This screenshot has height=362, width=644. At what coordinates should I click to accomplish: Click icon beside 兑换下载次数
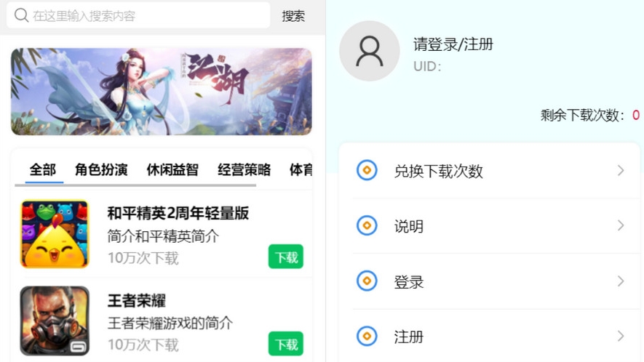coord(367,170)
